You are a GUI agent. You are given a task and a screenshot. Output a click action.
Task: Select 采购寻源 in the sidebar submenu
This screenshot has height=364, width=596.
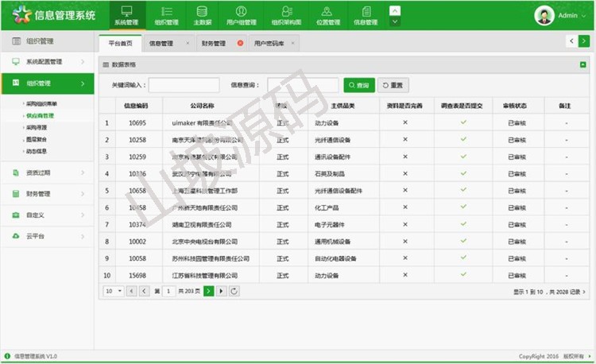[x=37, y=127]
